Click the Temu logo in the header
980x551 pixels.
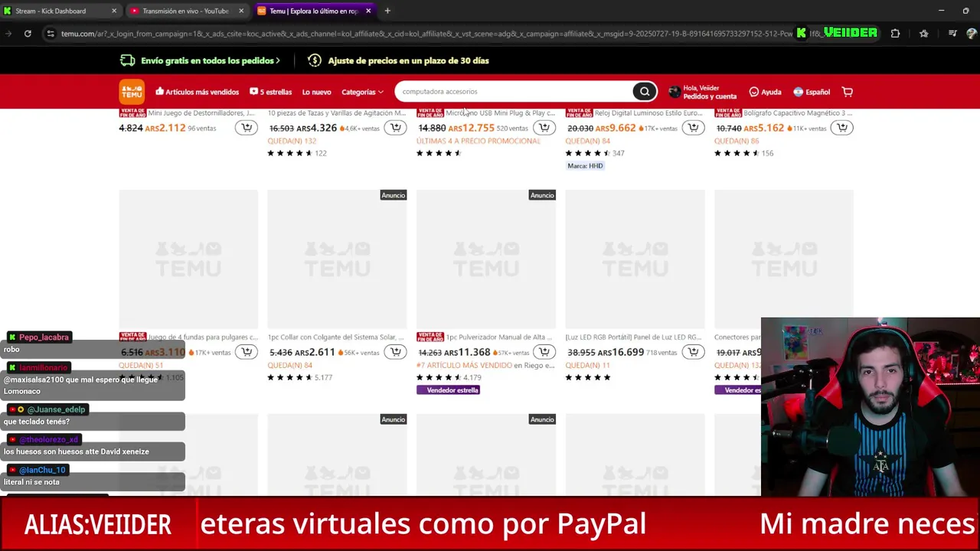tap(132, 92)
